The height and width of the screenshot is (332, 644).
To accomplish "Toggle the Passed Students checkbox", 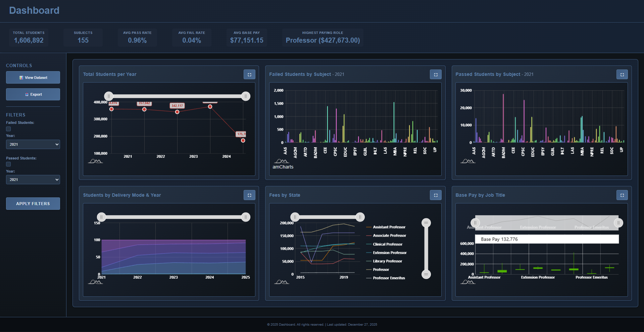I will 8,164.
